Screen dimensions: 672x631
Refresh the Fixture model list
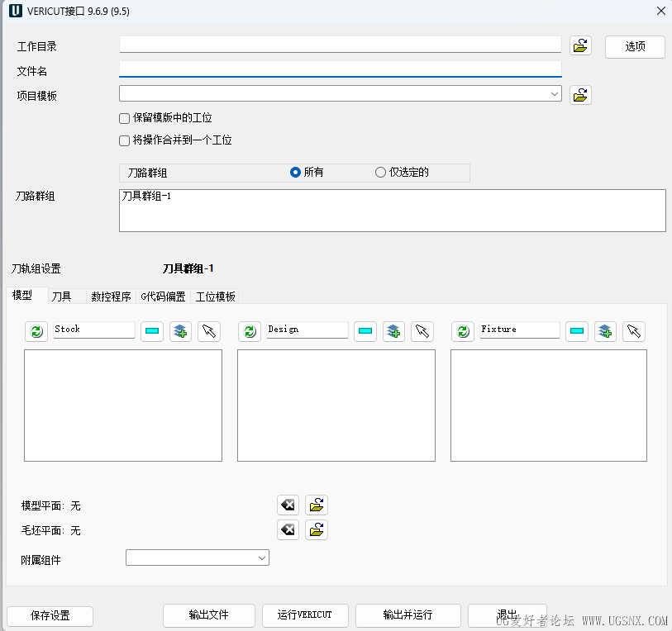(x=463, y=331)
